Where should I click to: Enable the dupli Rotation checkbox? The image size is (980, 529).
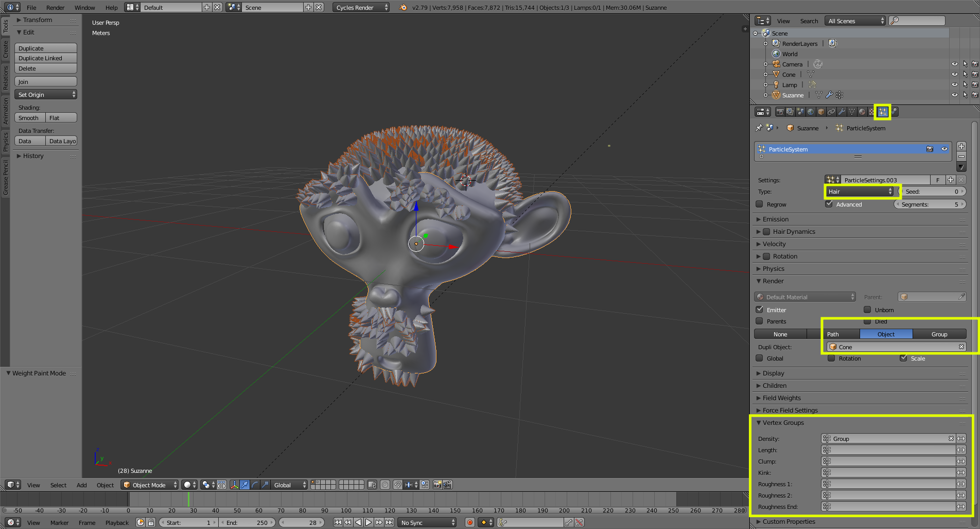(x=831, y=358)
